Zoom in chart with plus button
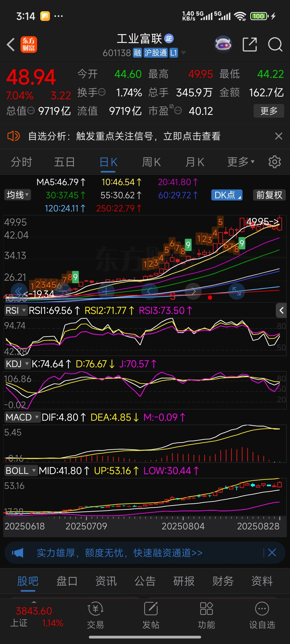Screen dimensions: 290x644 pos(106,291)
